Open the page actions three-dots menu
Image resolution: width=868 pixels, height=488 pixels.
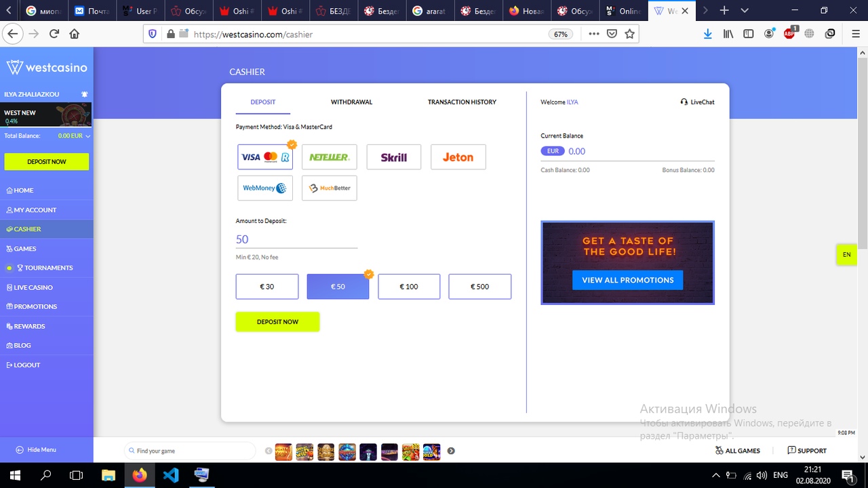point(594,34)
